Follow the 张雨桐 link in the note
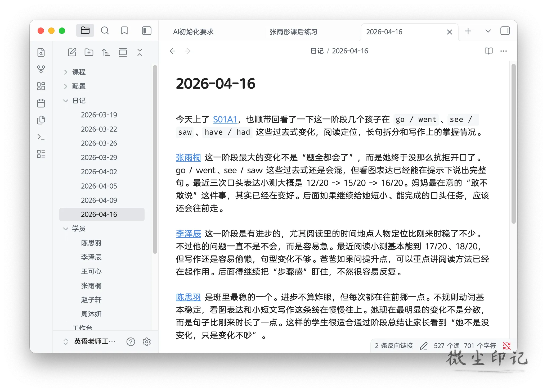 [189, 158]
